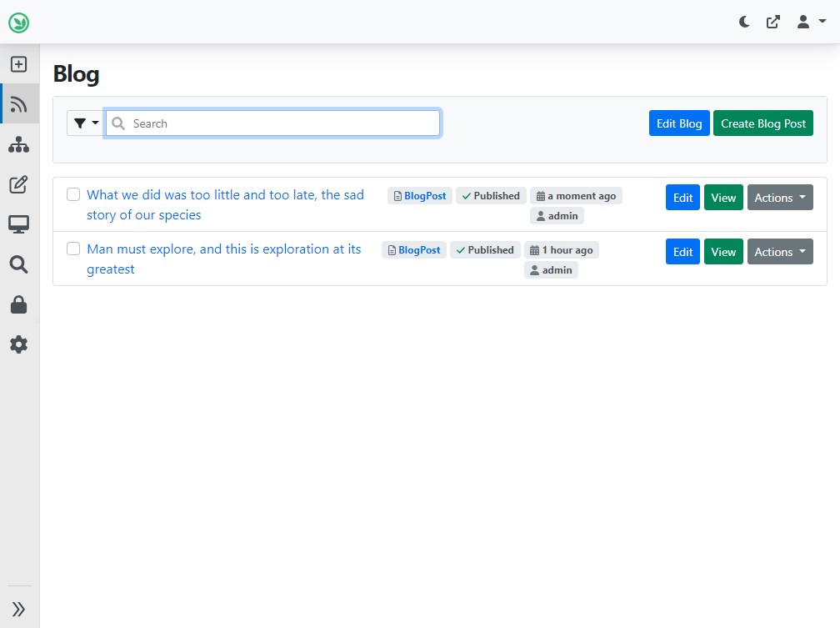Open 'What we did was too little and too late' post link
The height and width of the screenshot is (628, 840).
point(225,205)
